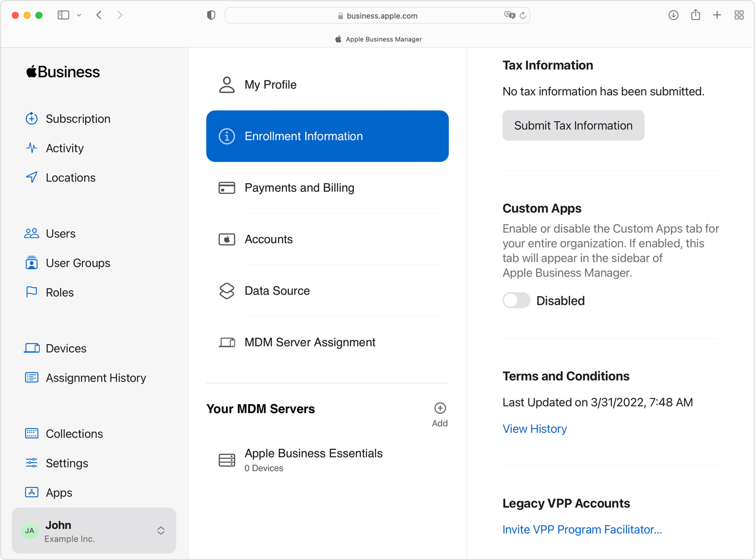Click Submit Tax Information button
Viewport: 755px width, 560px height.
pyautogui.click(x=573, y=125)
